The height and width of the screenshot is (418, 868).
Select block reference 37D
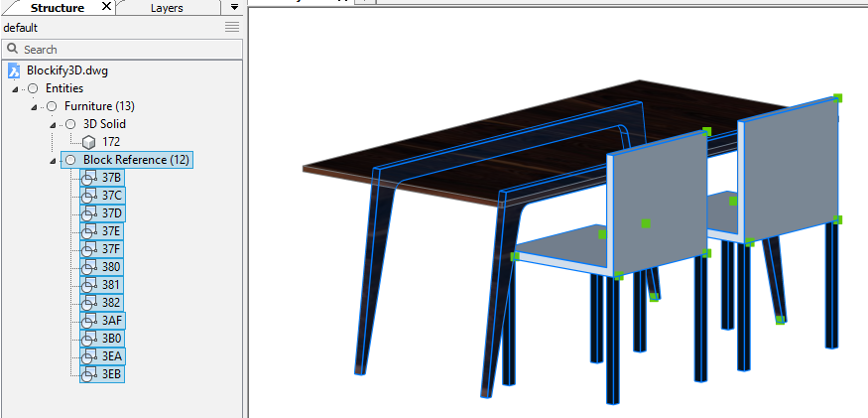coord(111,213)
